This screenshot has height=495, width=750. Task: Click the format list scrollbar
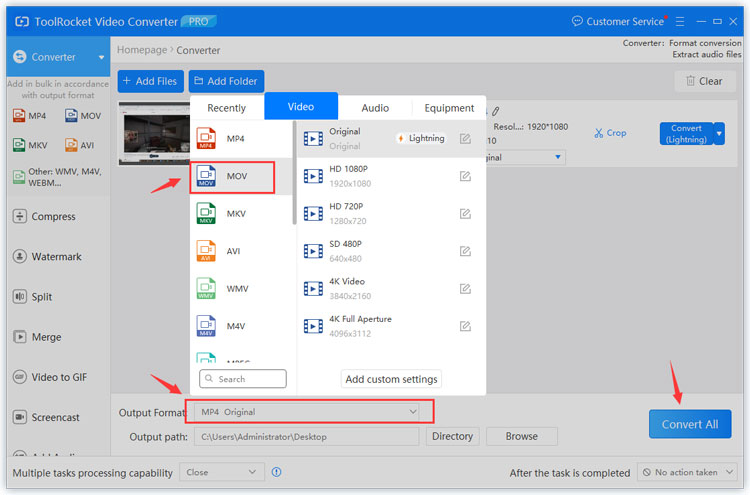click(294, 172)
